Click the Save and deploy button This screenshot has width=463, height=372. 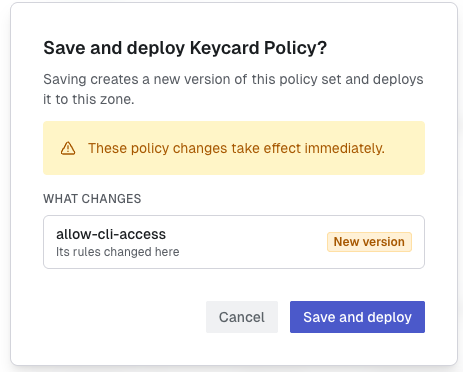(x=357, y=317)
